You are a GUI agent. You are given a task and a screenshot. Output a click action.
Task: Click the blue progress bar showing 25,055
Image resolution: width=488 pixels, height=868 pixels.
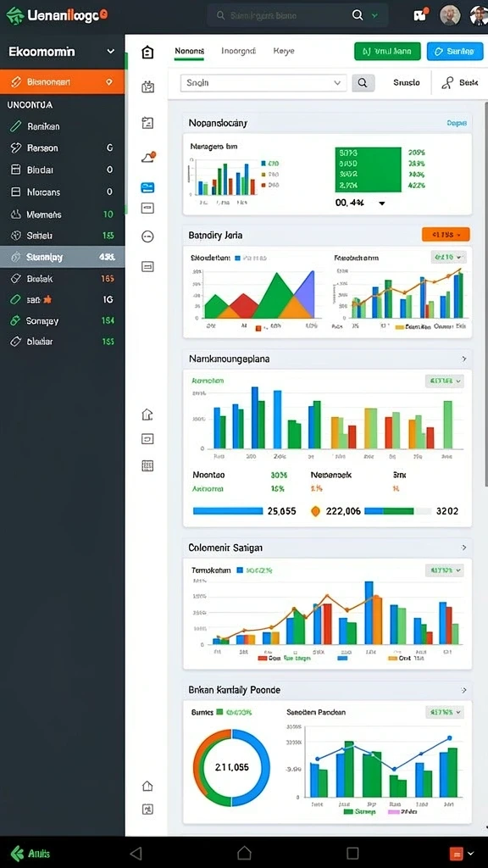pyautogui.click(x=227, y=511)
